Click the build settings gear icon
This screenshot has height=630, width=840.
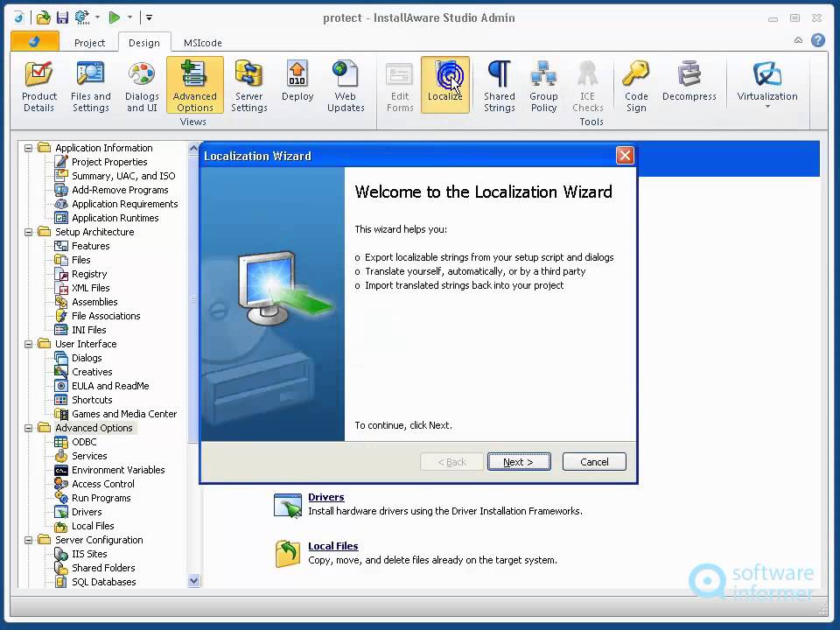(x=82, y=17)
